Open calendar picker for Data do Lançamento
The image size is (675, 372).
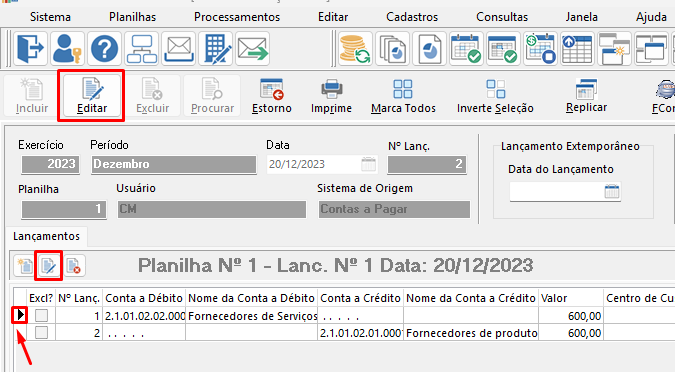612,191
